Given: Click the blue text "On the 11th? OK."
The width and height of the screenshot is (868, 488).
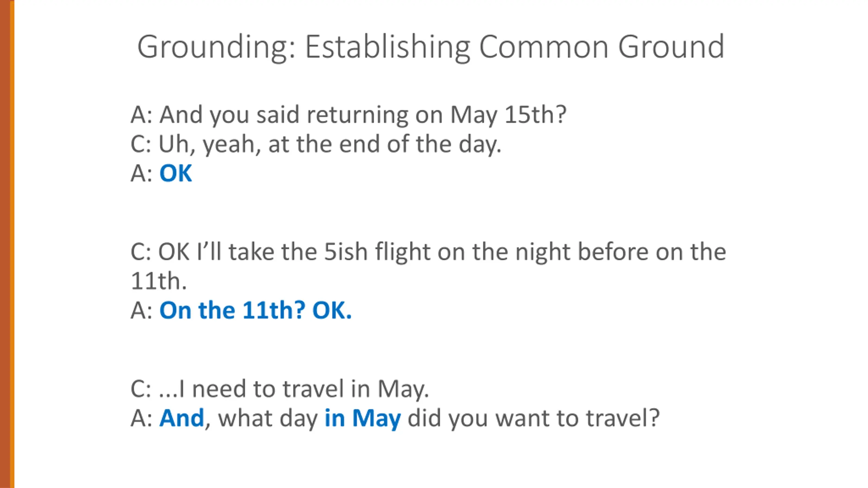Looking at the screenshot, I should click(x=255, y=310).
